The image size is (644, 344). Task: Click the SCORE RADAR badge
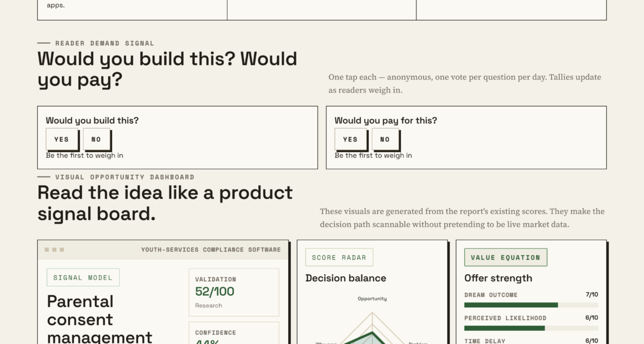click(339, 257)
